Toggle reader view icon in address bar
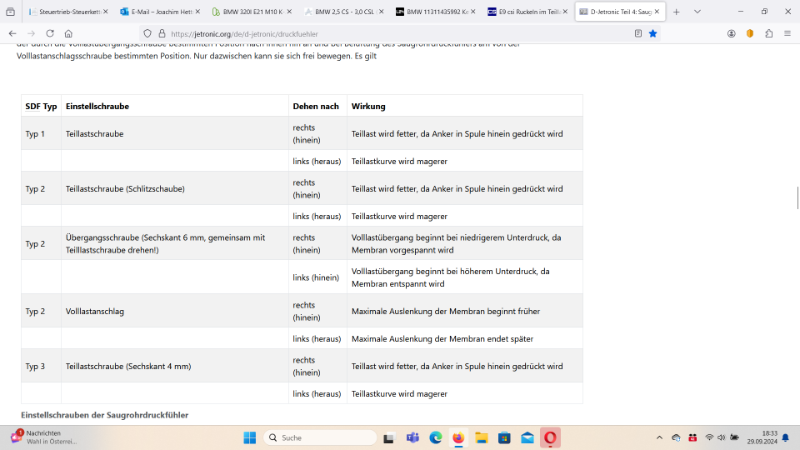 point(638,33)
